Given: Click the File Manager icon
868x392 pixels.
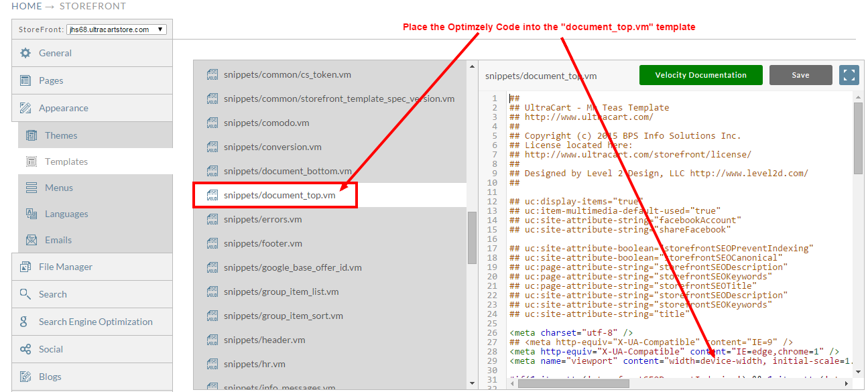Looking at the screenshot, I should click(25, 267).
